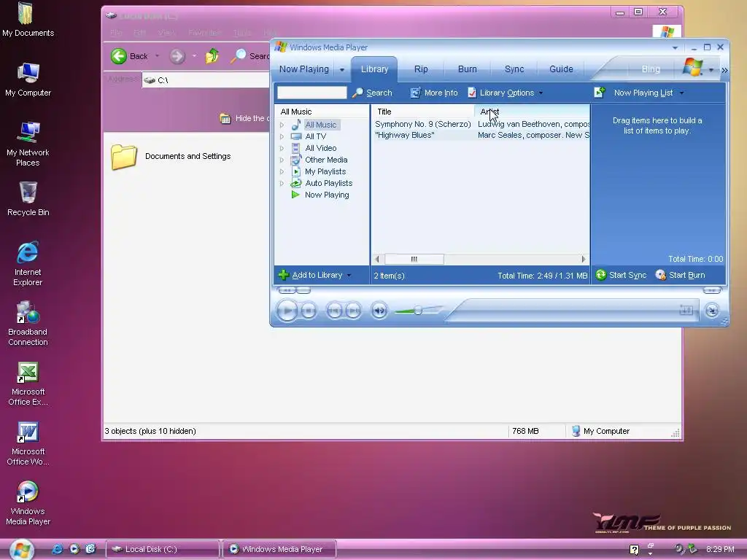Click the More Info icon
This screenshot has width=747, height=560.
pyautogui.click(x=415, y=93)
